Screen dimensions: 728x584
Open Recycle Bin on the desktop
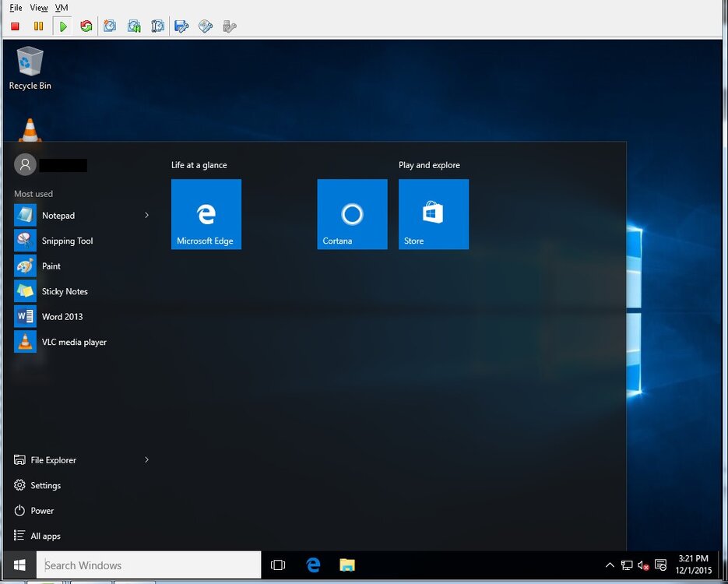pyautogui.click(x=30, y=68)
